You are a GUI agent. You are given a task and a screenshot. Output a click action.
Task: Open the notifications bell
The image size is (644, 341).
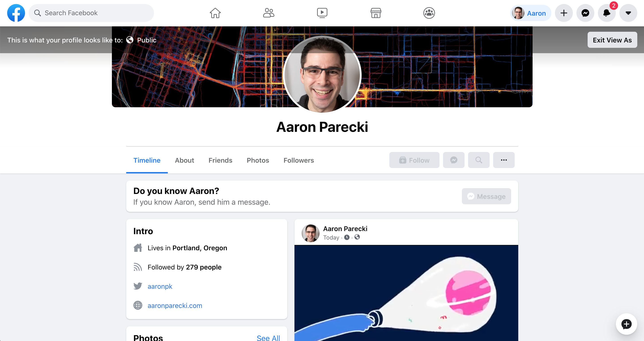coord(607,13)
